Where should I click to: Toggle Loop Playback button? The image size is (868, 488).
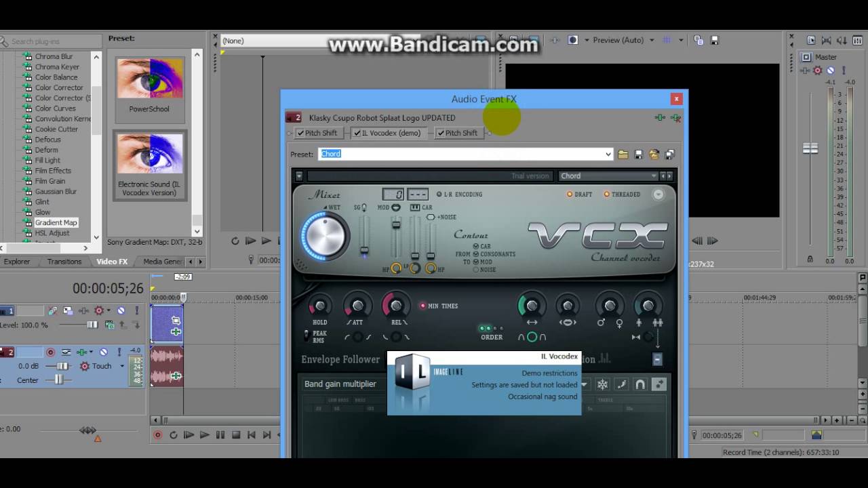click(x=174, y=435)
